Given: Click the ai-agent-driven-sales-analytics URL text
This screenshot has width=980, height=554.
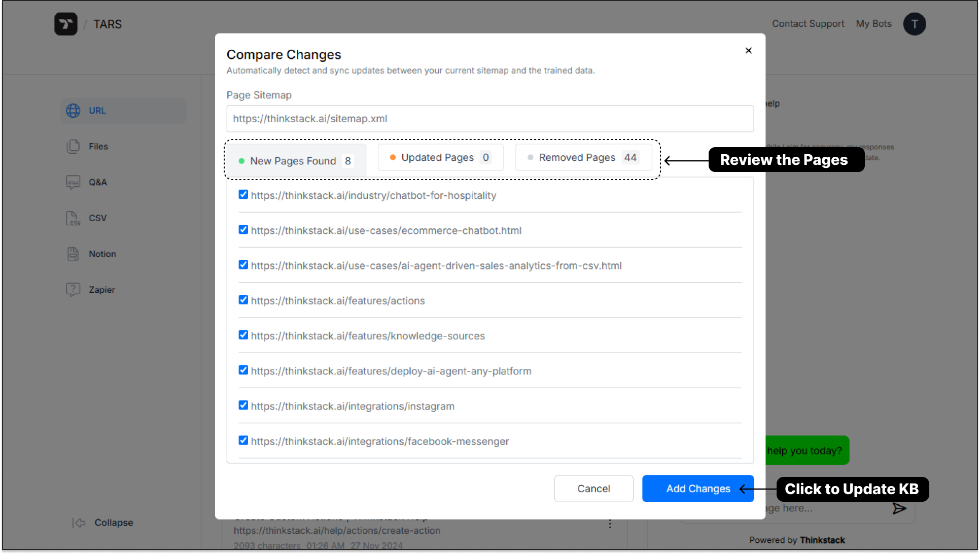Looking at the screenshot, I should 436,265.
